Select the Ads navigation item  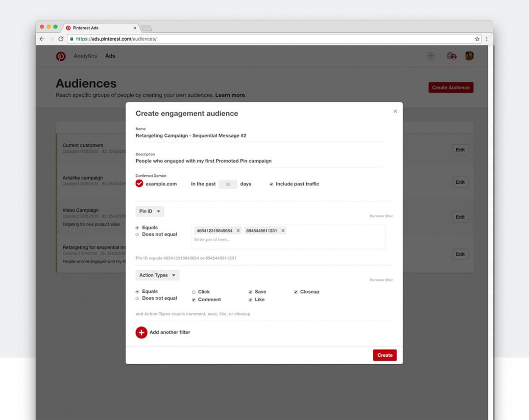(x=110, y=56)
